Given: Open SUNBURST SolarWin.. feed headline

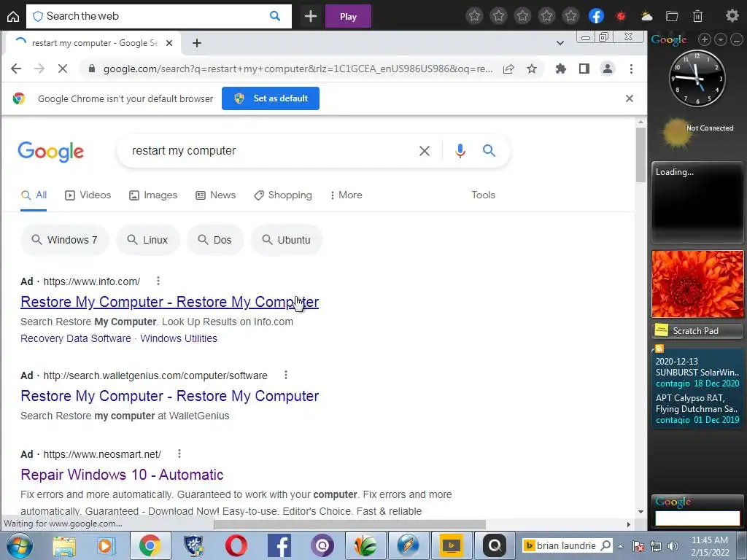Looking at the screenshot, I should (x=697, y=367).
